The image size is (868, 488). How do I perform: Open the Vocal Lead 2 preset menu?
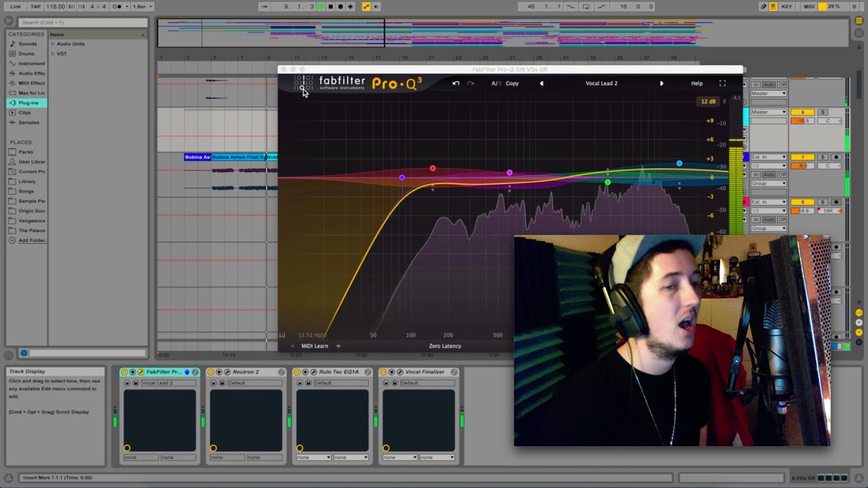[x=601, y=83]
